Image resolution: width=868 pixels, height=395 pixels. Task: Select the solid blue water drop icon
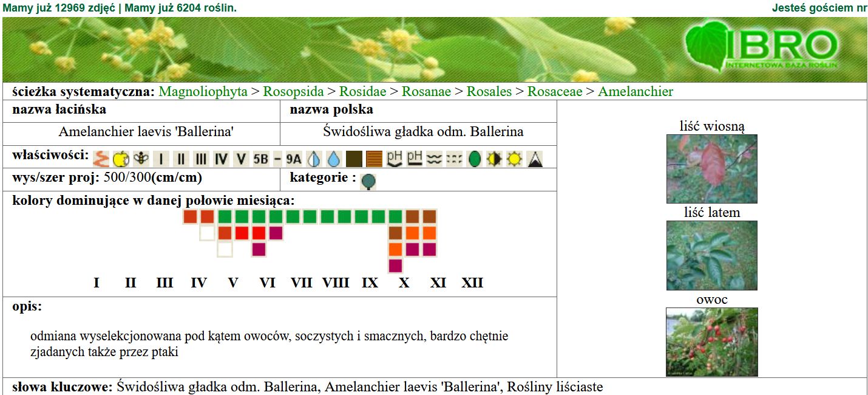point(333,159)
